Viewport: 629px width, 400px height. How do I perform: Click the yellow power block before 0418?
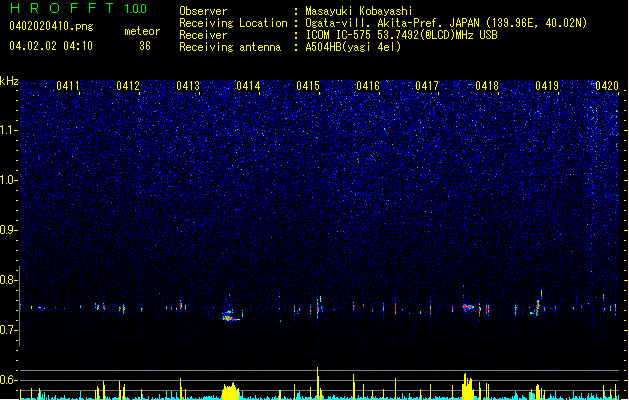point(467,386)
